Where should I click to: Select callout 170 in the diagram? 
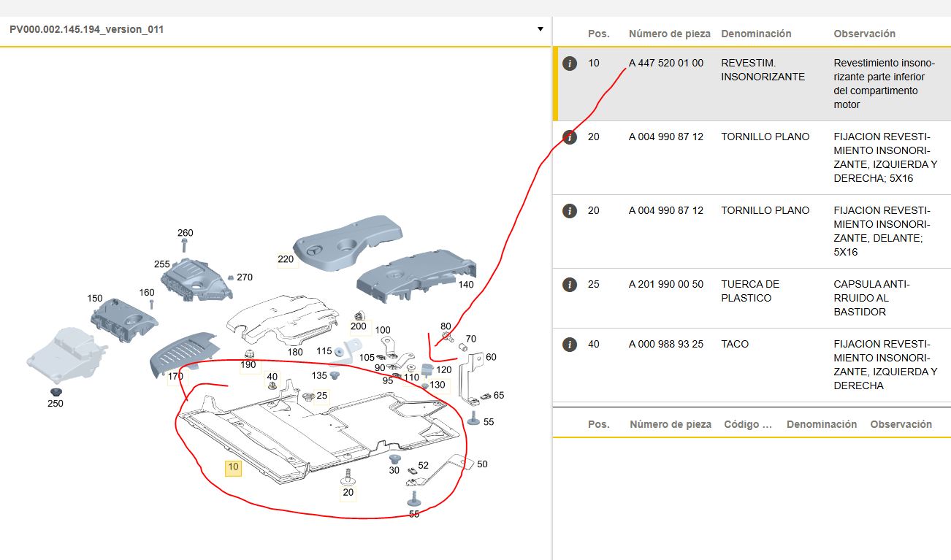coord(175,377)
